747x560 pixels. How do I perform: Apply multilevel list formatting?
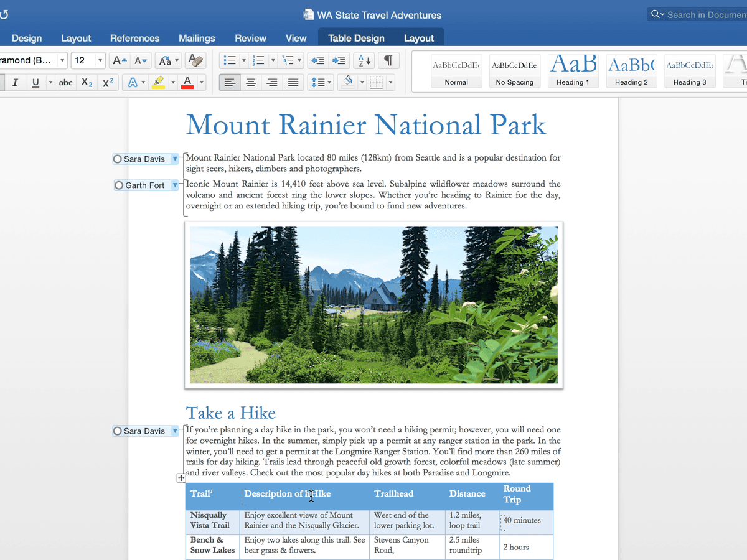(288, 60)
